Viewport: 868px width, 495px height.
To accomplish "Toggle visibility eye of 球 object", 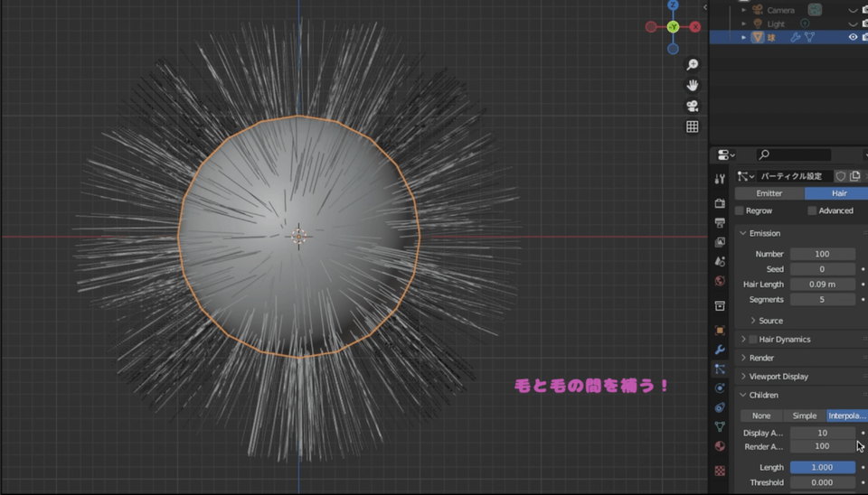I will click(853, 37).
